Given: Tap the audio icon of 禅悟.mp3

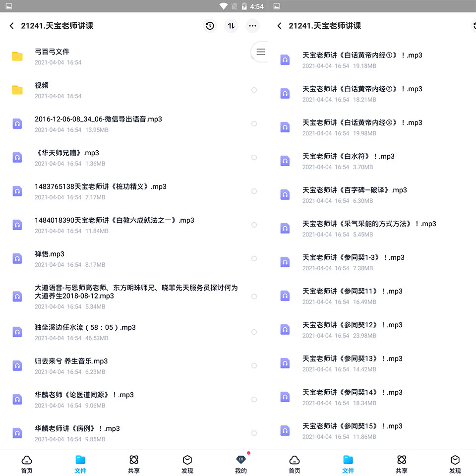Looking at the screenshot, I should 17,258.
